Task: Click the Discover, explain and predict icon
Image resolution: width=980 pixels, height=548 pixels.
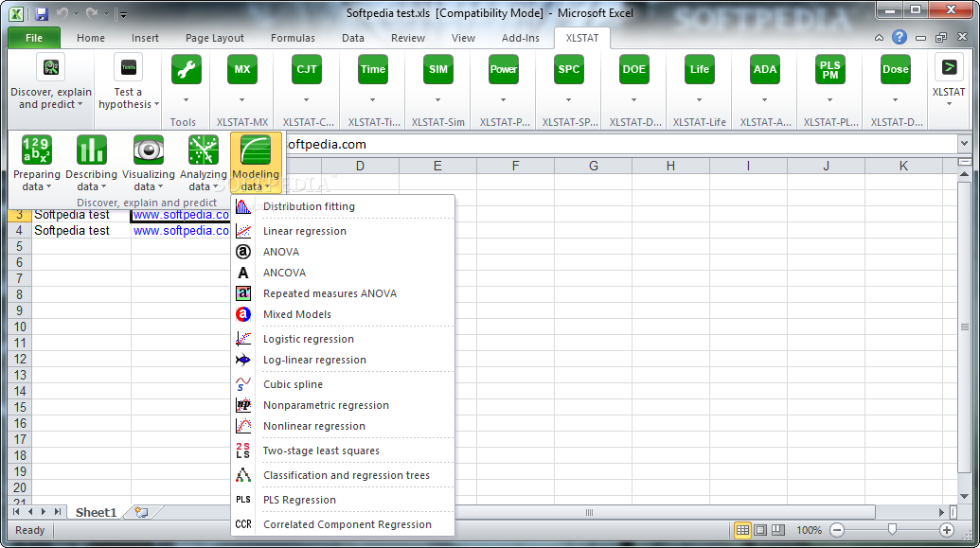Action: tap(51, 67)
